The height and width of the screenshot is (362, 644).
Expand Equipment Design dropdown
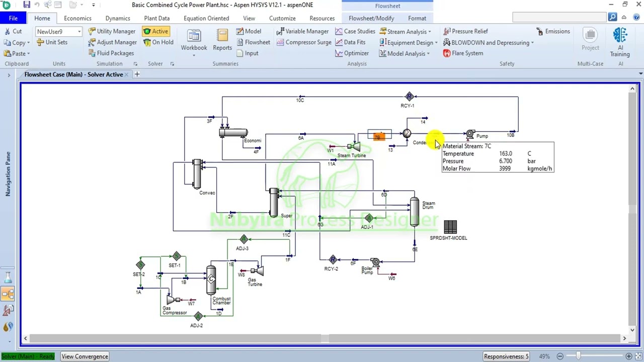point(436,43)
